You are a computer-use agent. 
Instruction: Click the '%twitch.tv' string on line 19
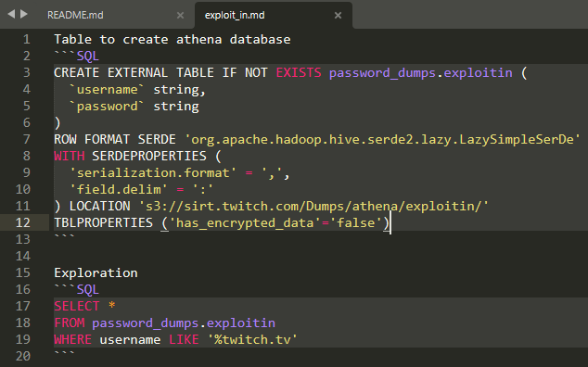252,339
